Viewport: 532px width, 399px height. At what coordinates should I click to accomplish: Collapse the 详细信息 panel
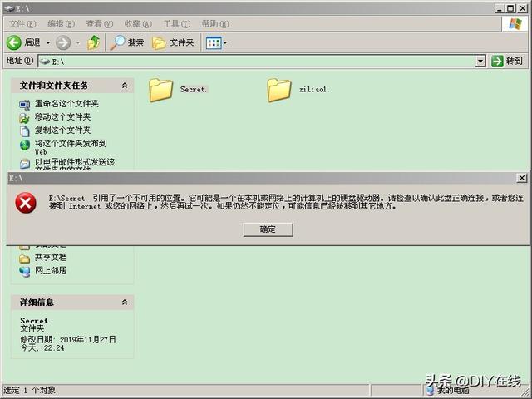[125, 302]
